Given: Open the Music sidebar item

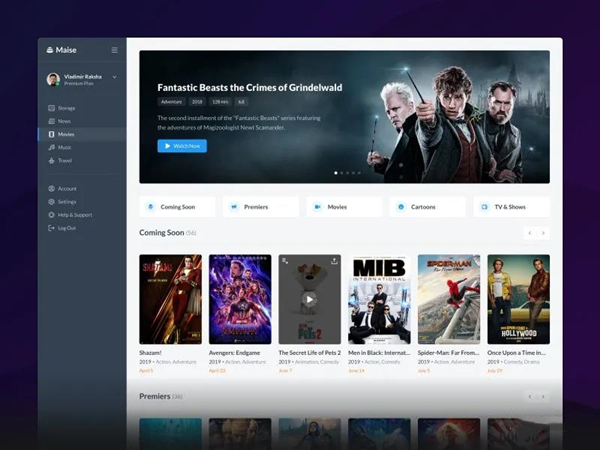Looking at the screenshot, I should [x=82, y=147].
